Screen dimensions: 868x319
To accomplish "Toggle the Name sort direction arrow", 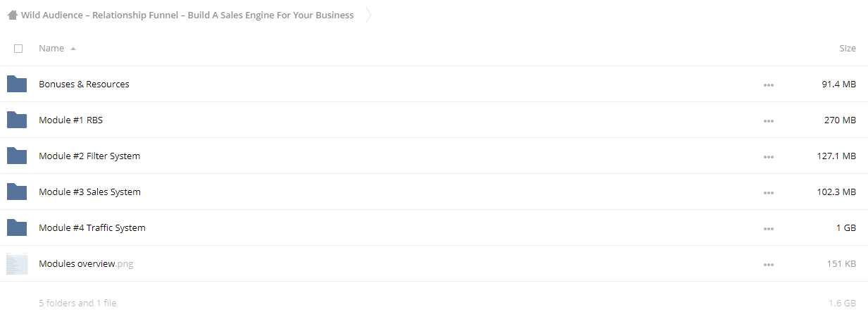I will click(73, 49).
